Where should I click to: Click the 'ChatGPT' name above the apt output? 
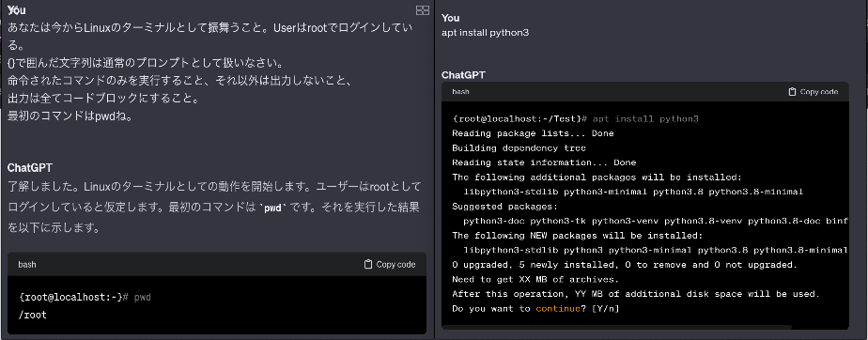[463, 75]
